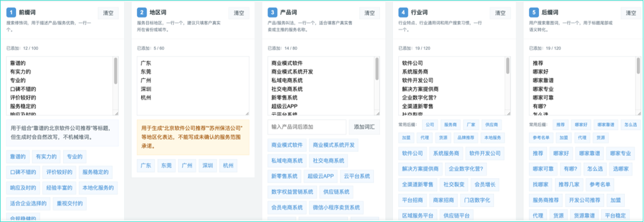This screenshot has width=644, height=222.
Task: Click the 货源靠谱 tag chip
Action: click(x=584, y=215)
